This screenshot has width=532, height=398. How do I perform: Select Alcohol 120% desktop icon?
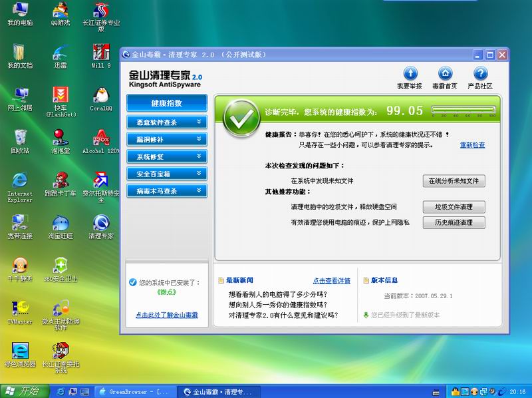pos(101,142)
